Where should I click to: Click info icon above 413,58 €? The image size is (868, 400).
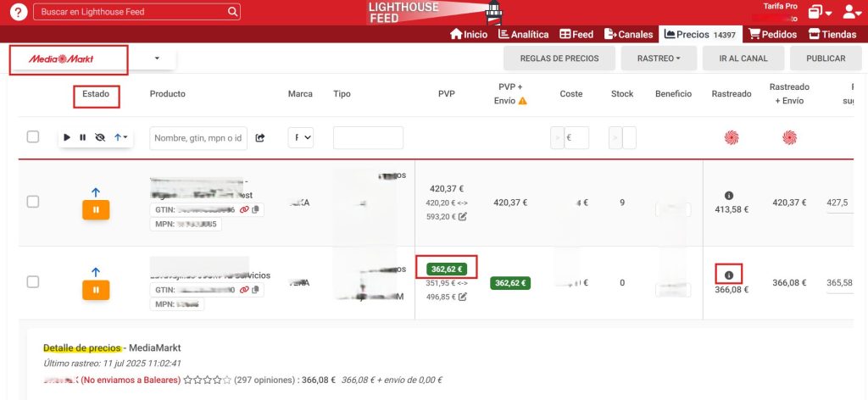(x=728, y=196)
